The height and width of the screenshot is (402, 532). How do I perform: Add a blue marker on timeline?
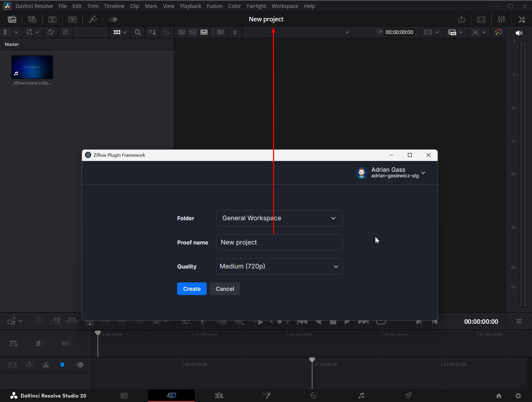point(62,365)
